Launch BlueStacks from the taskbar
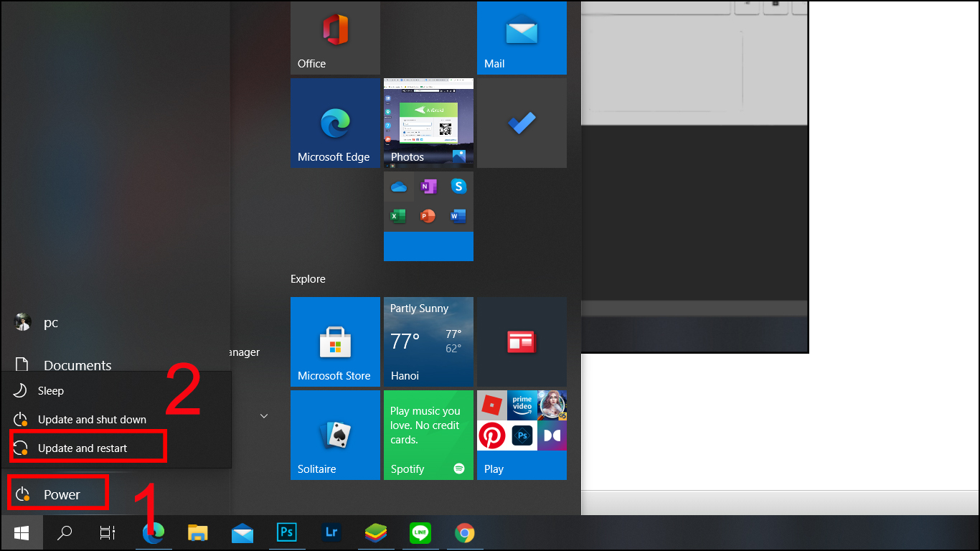The width and height of the screenshot is (980, 551). click(x=376, y=533)
